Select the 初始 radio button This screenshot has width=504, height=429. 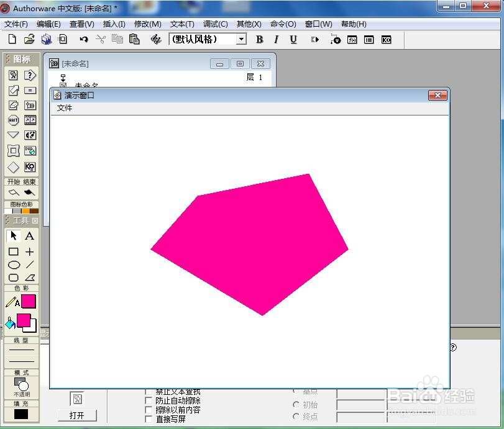point(296,405)
